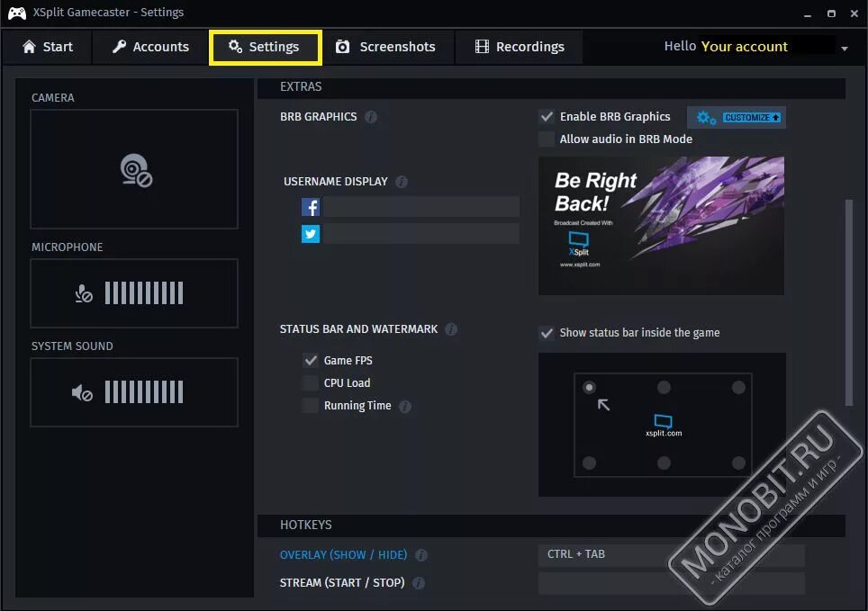Click the camera preview box

click(x=134, y=169)
